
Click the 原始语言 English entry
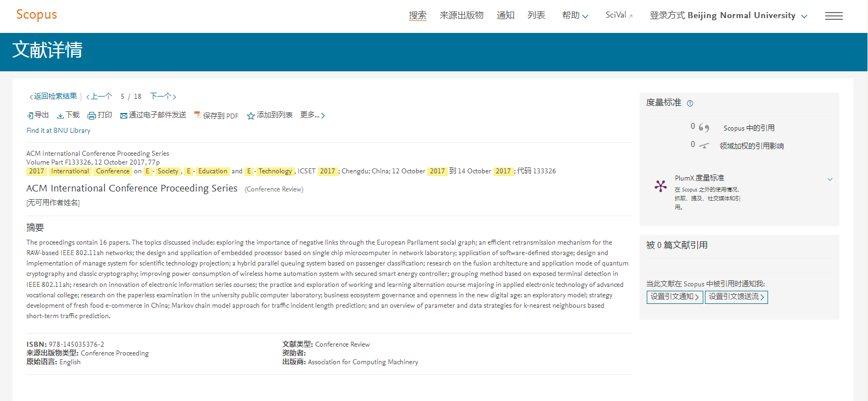(x=53, y=362)
